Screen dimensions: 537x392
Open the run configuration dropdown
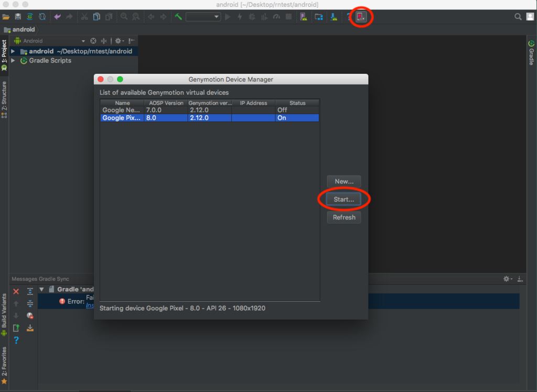pos(203,17)
